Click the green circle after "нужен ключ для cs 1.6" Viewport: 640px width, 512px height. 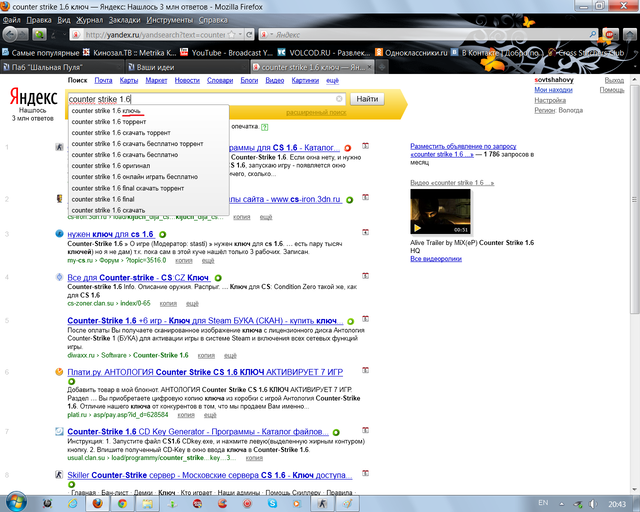click(162, 235)
